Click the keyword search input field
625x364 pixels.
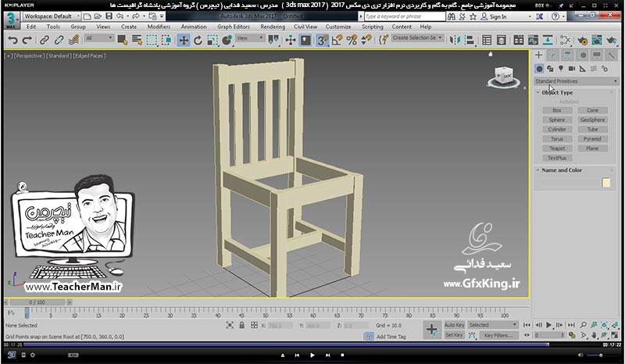click(405, 16)
